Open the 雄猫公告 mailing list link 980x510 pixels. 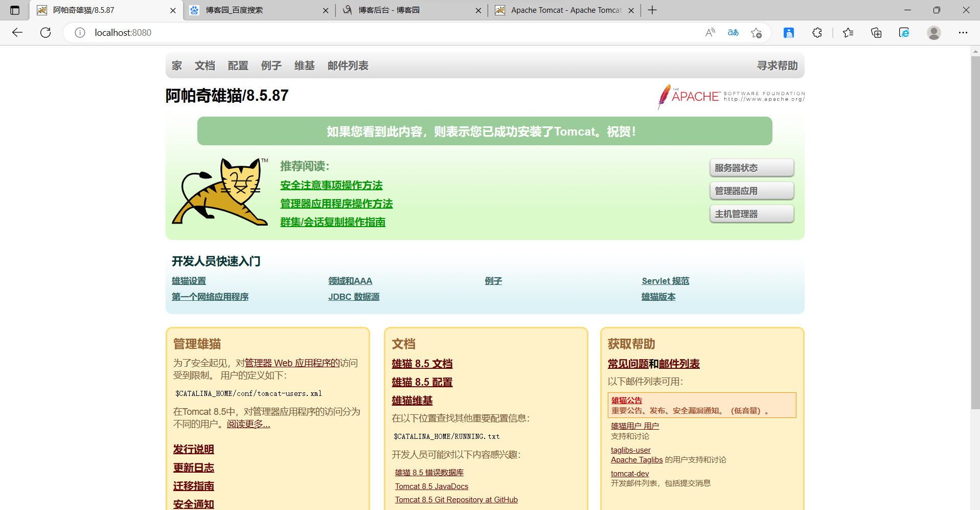[x=627, y=401]
